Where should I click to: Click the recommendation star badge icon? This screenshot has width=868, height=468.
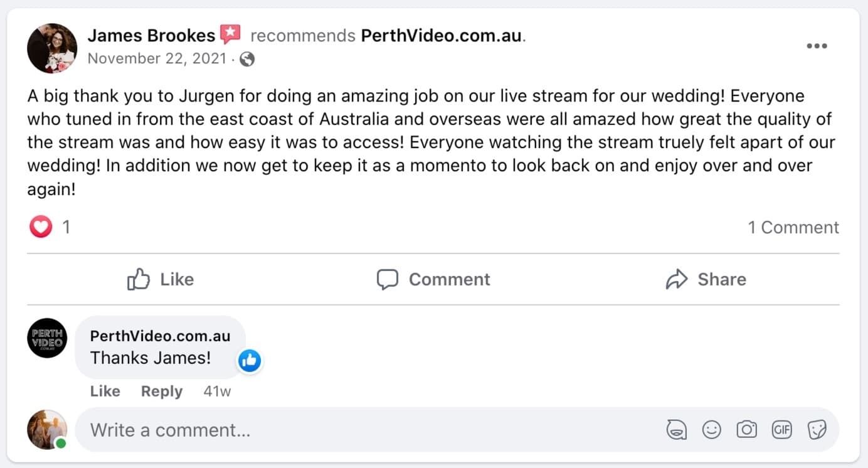230,35
